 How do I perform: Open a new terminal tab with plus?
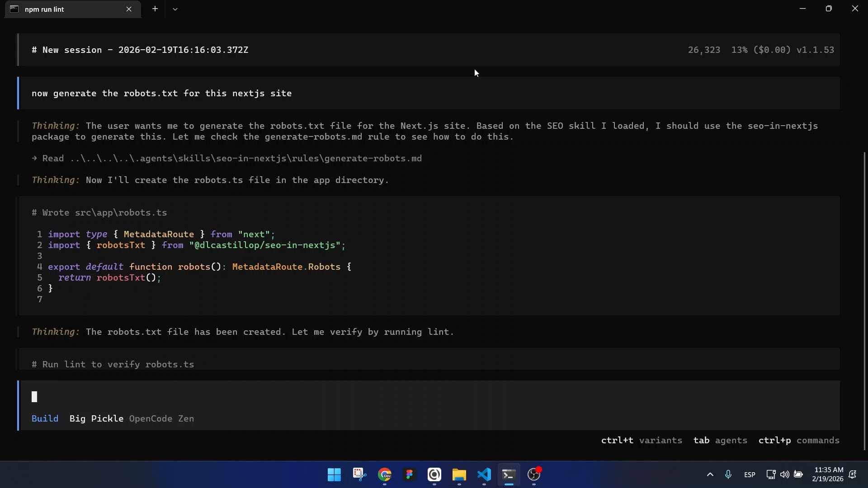(155, 9)
